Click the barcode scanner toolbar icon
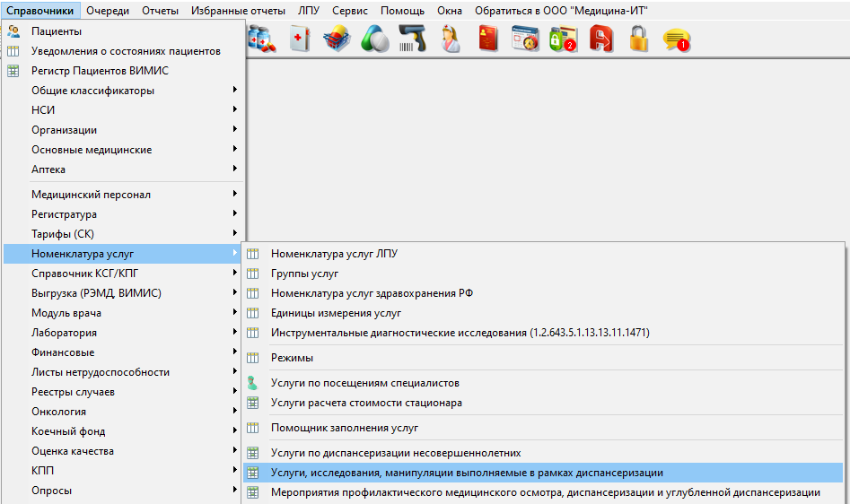 point(412,39)
